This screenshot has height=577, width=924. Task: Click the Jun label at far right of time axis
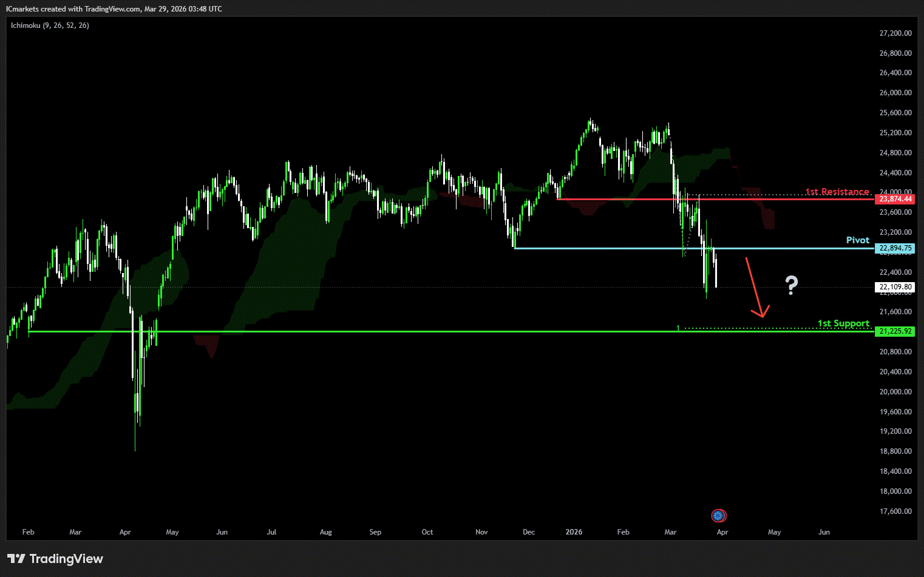(824, 532)
